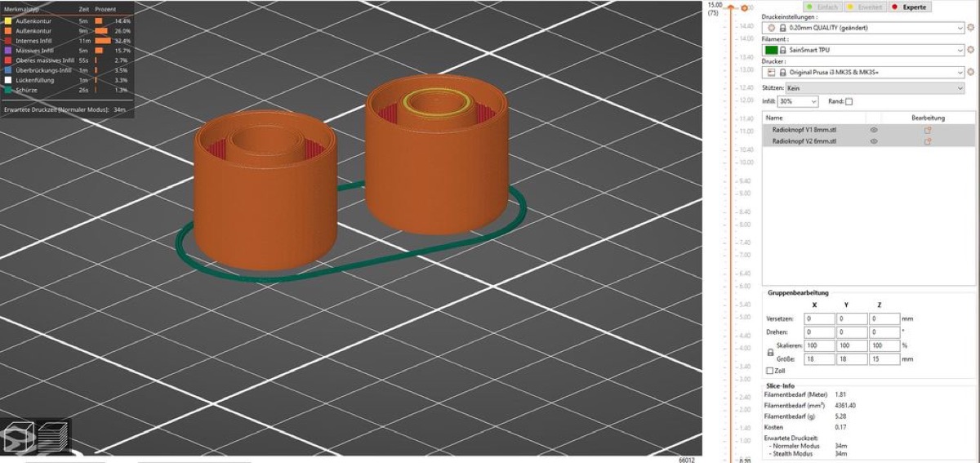Click the green Schürze legend swatch

click(7, 90)
